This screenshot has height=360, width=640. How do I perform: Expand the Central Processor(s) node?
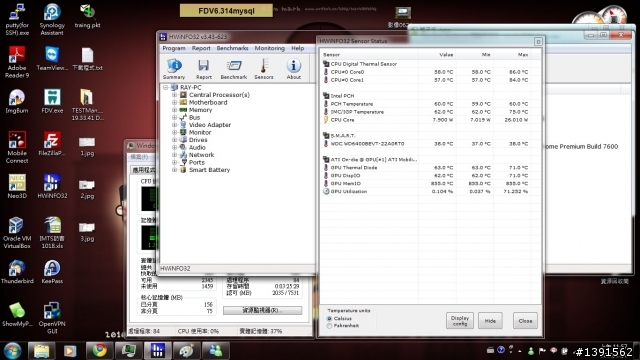tap(174, 95)
